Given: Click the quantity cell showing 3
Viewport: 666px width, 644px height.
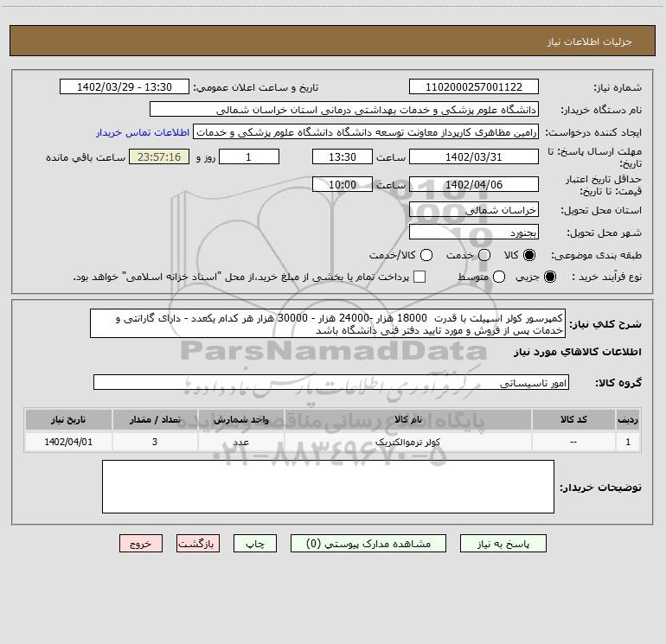Looking at the screenshot, I should (155, 442).
